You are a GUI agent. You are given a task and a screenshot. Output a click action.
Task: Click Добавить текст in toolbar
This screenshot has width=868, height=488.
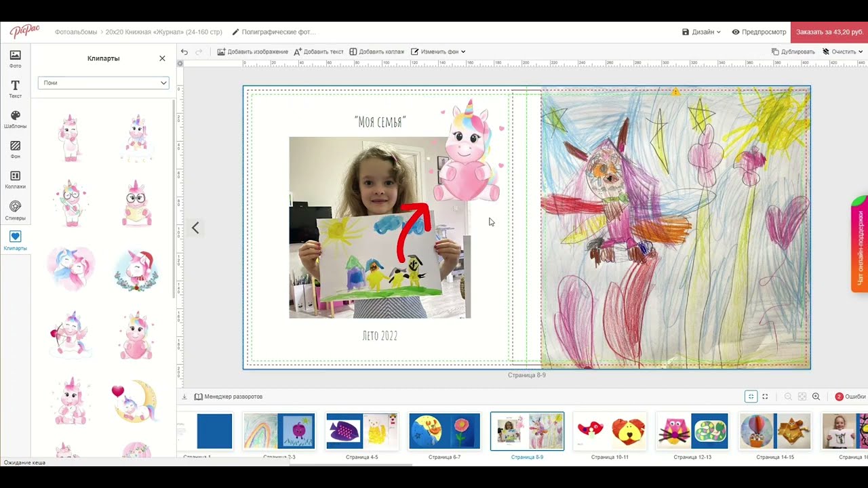(x=319, y=52)
